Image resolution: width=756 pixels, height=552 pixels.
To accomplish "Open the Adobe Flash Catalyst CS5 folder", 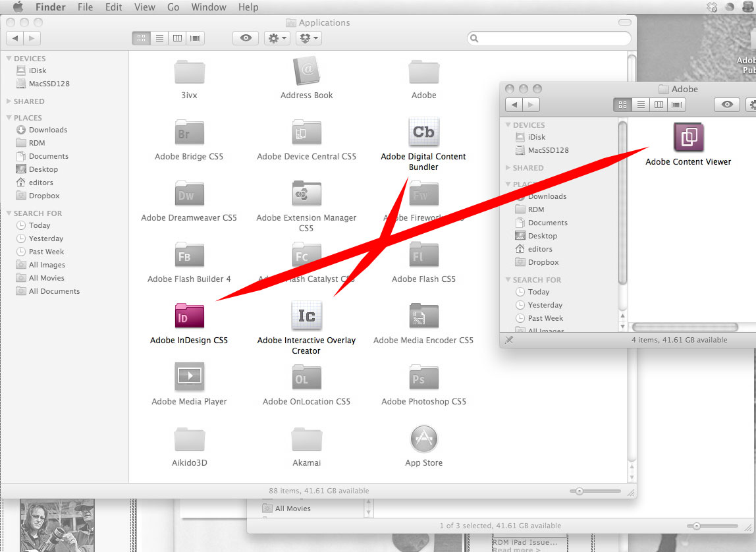I will click(x=307, y=255).
